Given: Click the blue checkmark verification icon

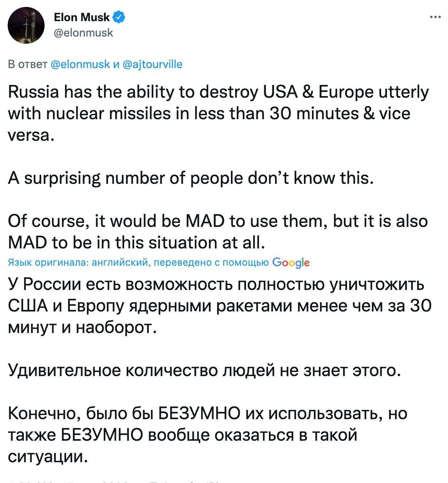Looking at the screenshot, I should pos(119,17).
